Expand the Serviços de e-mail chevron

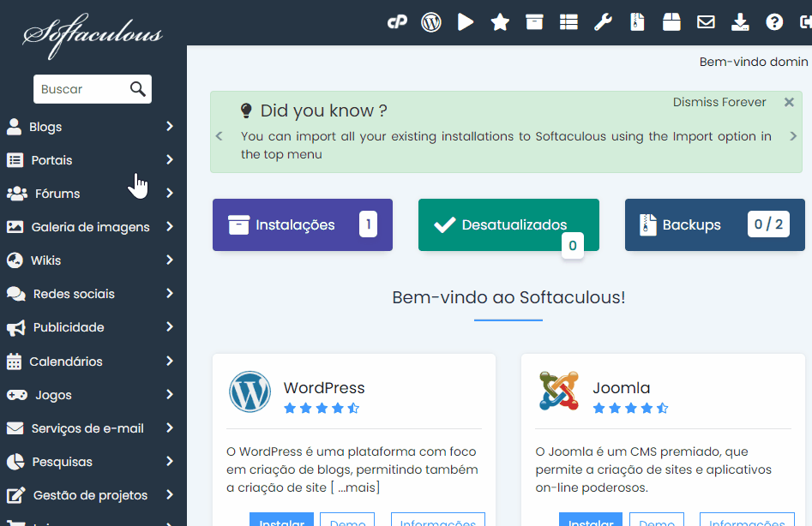(170, 427)
